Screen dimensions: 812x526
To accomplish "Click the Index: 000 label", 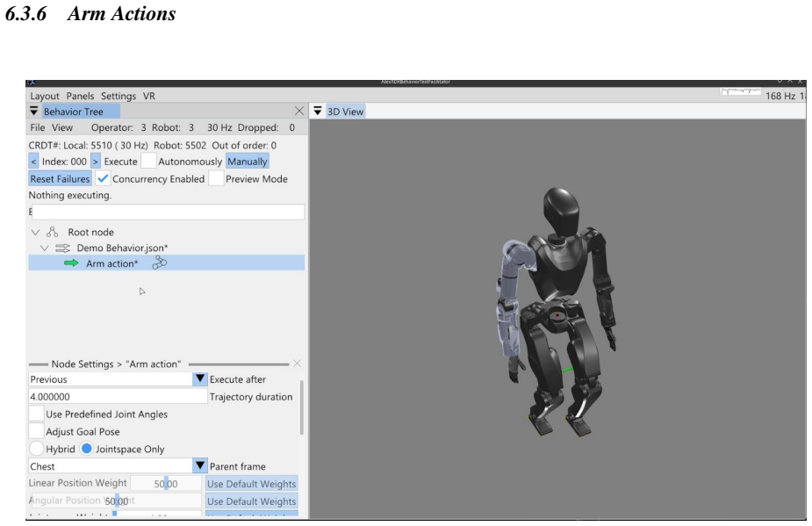I will pyautogui.click(x=64, y=162).
